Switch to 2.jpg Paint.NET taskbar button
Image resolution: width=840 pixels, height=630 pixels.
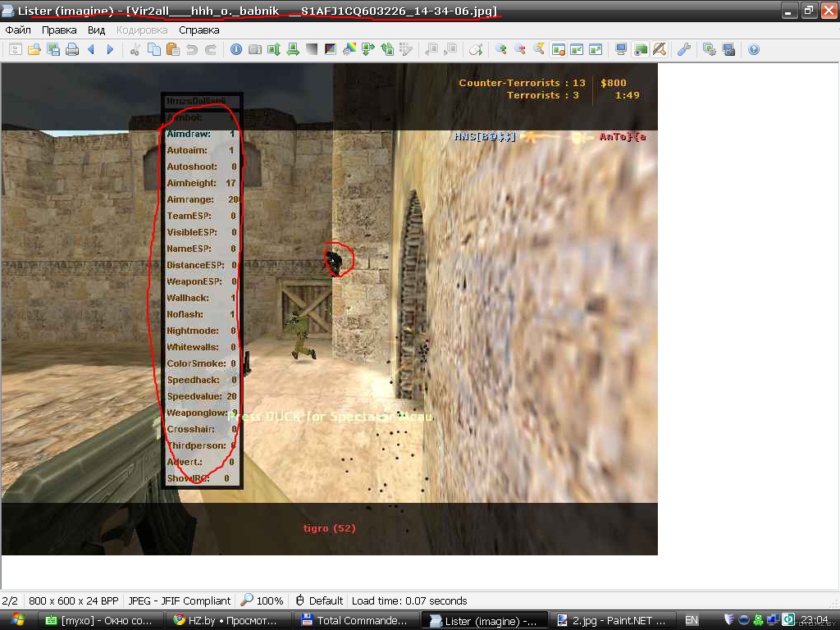[x=612, y=620]
